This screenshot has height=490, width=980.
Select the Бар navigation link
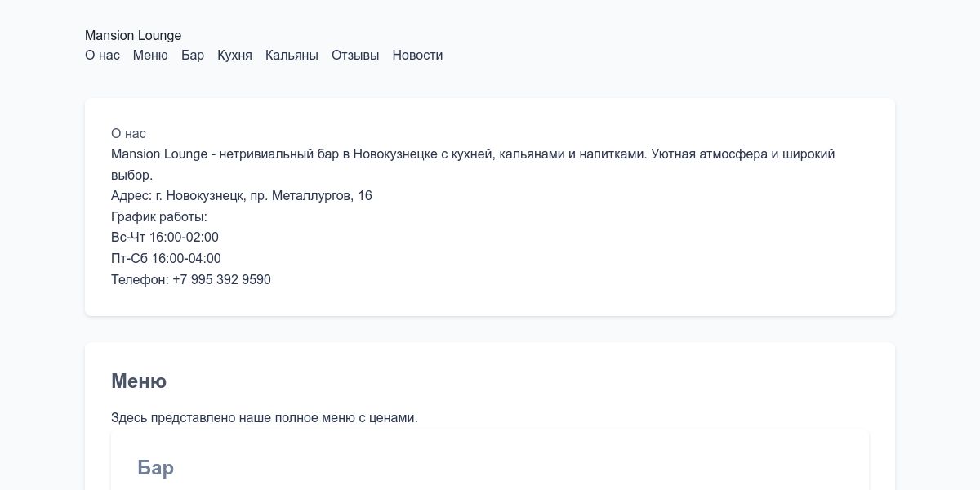coord(193,56)
